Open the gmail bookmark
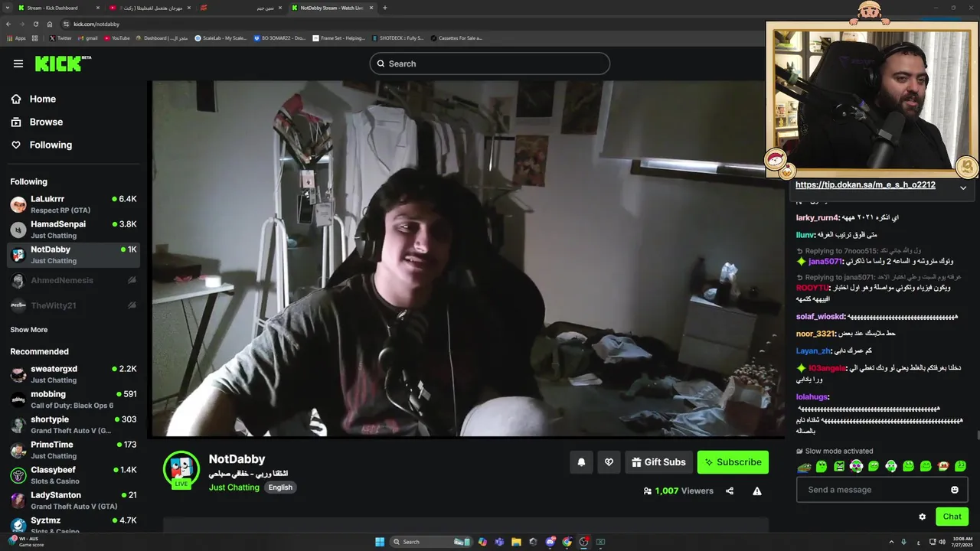 (x=87, y=37)
